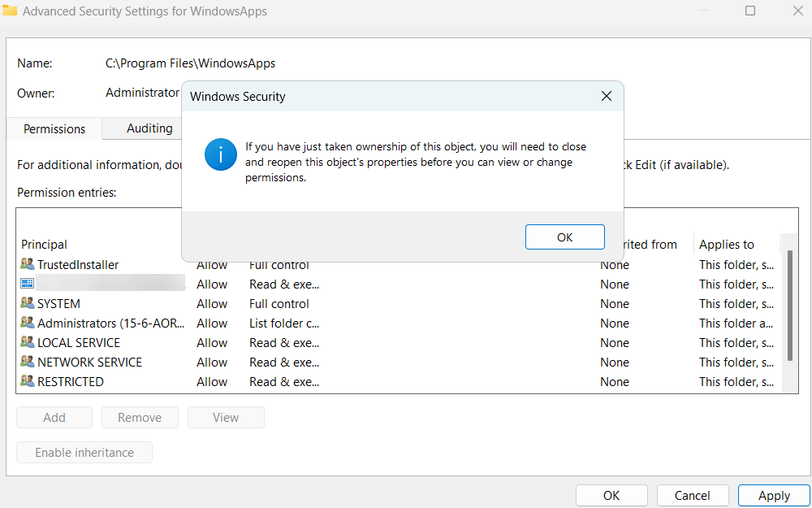Click "Allow" in the SYSTEM row
812x508 pixels.
(212, 303)
